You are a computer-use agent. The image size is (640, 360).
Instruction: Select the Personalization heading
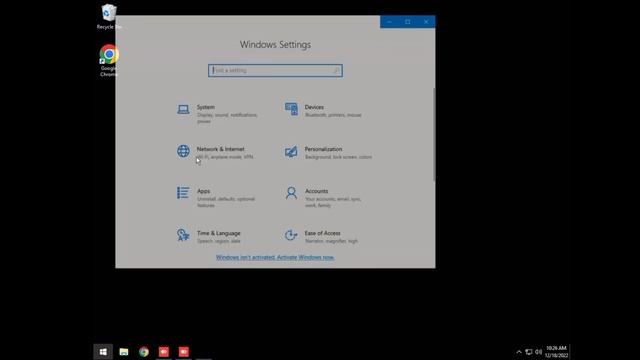tap(323, 149)
